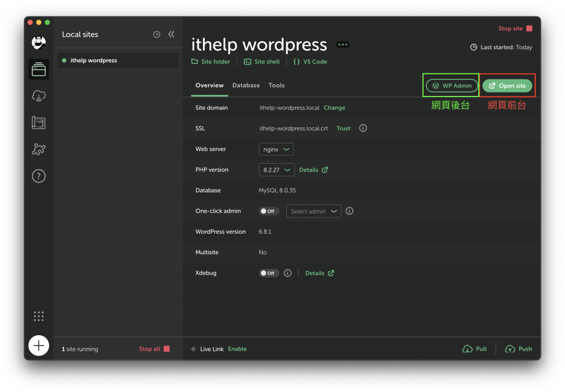The image size is (565, 392).
Task: Toggle the Xdebug switch
Action: pos(269,273)
